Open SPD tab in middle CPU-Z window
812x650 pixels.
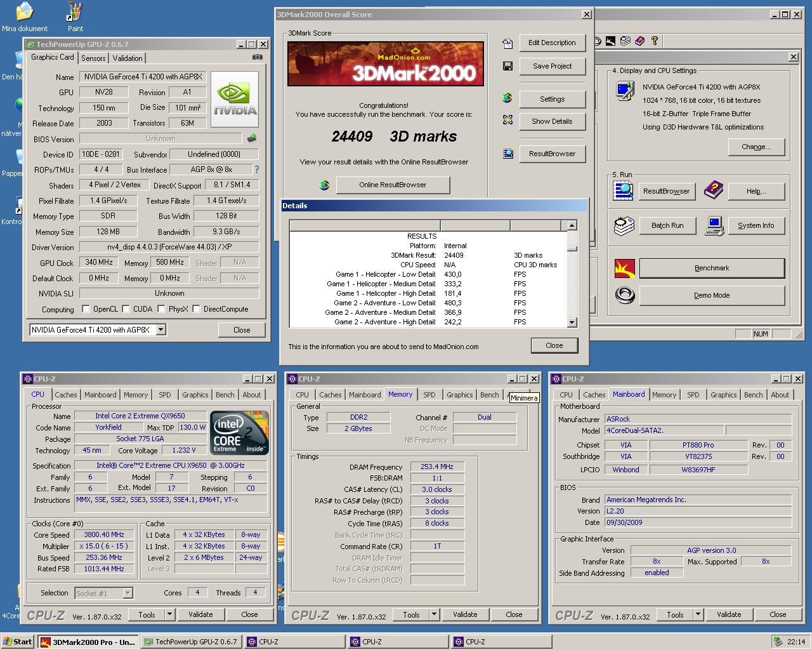[429, 395]
